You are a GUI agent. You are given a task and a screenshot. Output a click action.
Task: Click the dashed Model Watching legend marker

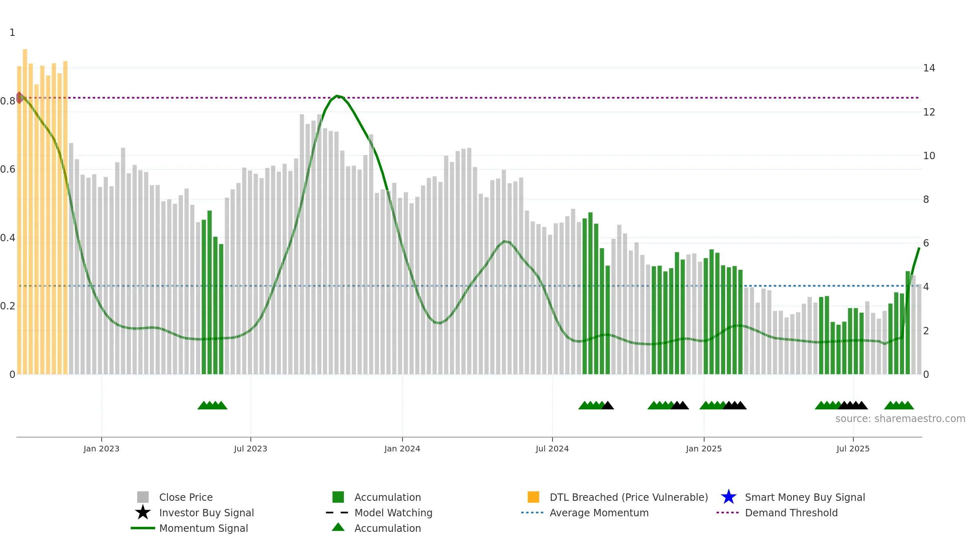tap(337, 513)
